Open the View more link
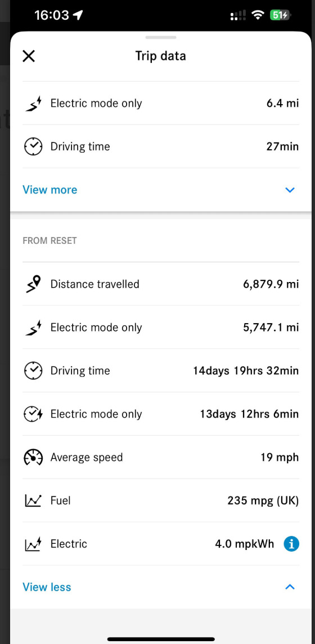315x644 pixels. pyautogui.click(x=49, y=190)
